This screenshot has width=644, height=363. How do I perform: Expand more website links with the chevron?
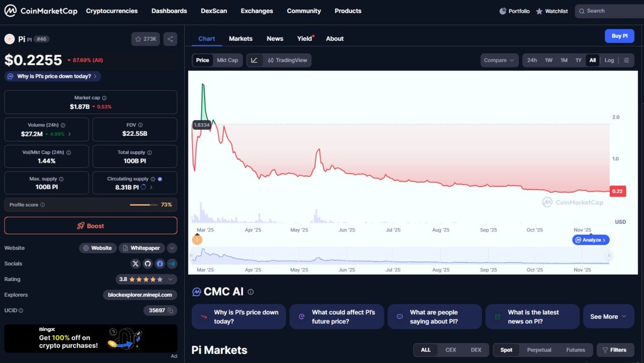[x=172, y=248]
